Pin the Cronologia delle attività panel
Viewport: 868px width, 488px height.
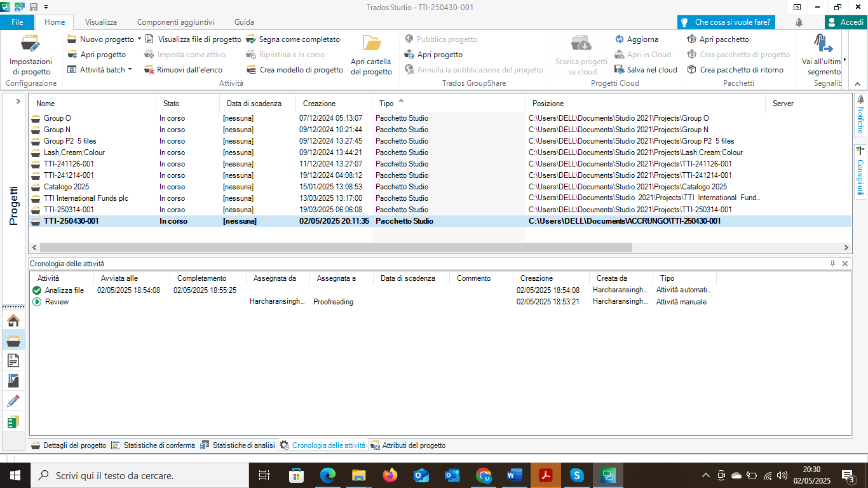click(x=832, y=263)
